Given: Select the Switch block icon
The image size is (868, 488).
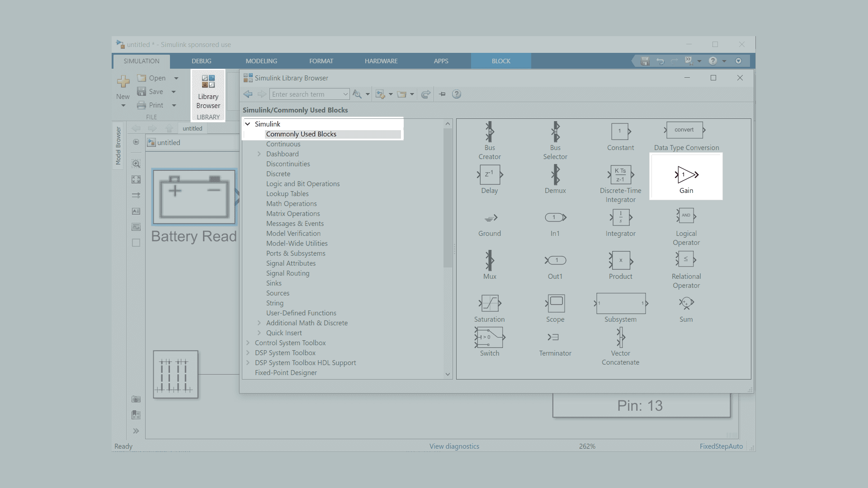Looking at the screenshot, I should tap(490, 338).
